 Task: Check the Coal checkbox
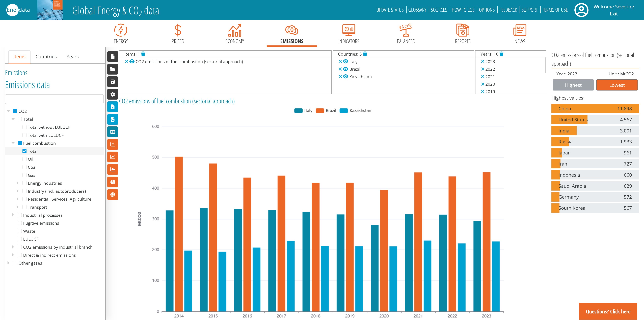[x=24, y=167]
